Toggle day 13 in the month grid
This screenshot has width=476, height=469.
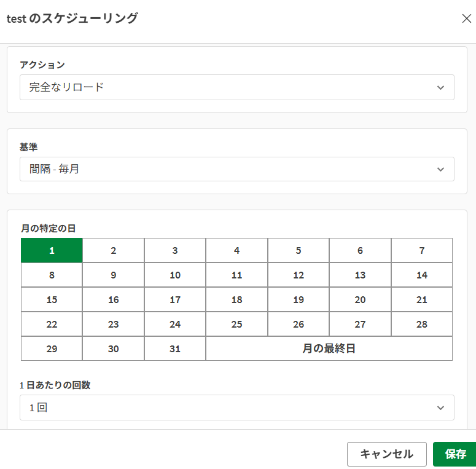pos(360,275)
